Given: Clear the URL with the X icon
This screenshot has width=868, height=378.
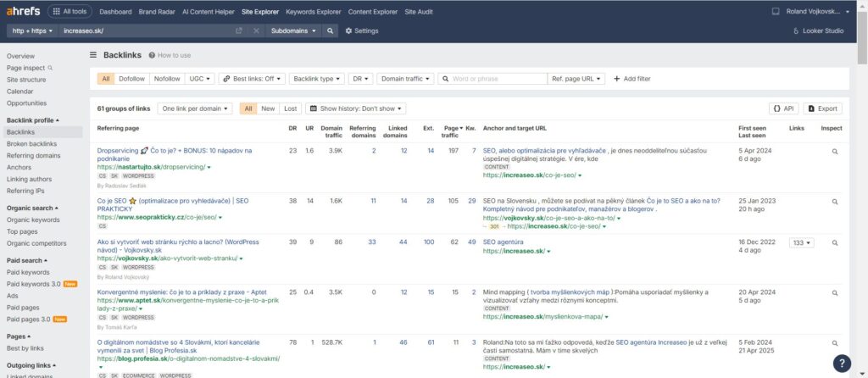Looking at the screenshot, I should [x=256, y=31].
